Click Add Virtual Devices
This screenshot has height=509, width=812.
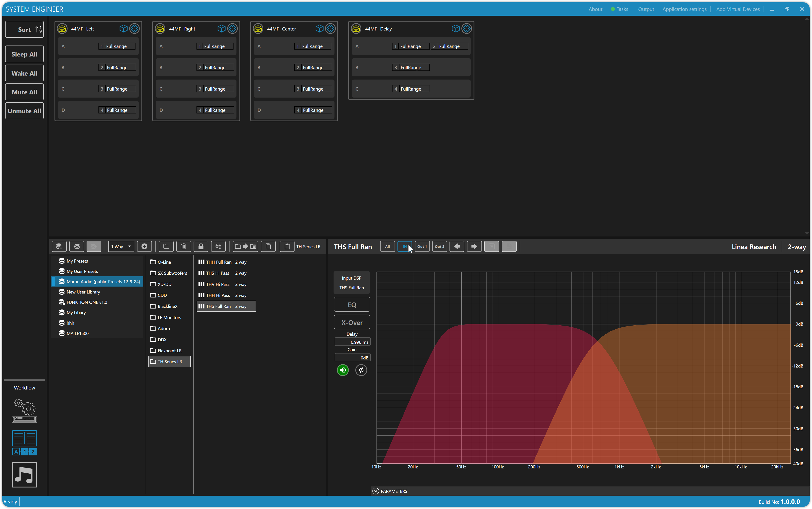pyautogui.click(x=738, y=9)
